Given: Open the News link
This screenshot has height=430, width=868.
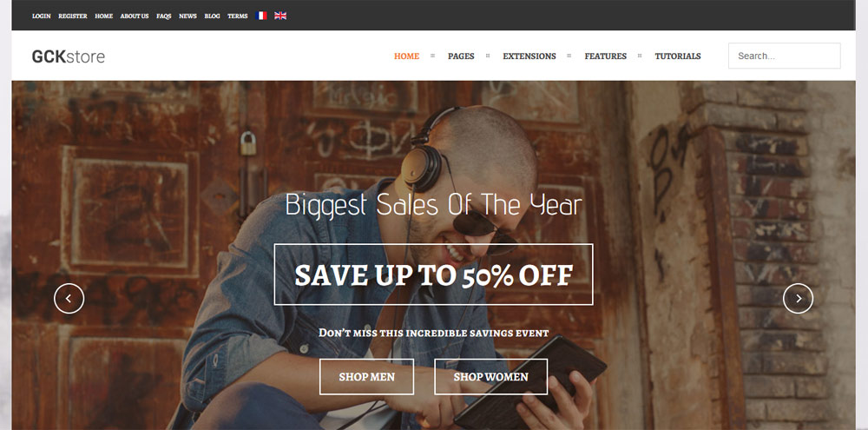Looking at the screenshot, I should pos(187,16).
